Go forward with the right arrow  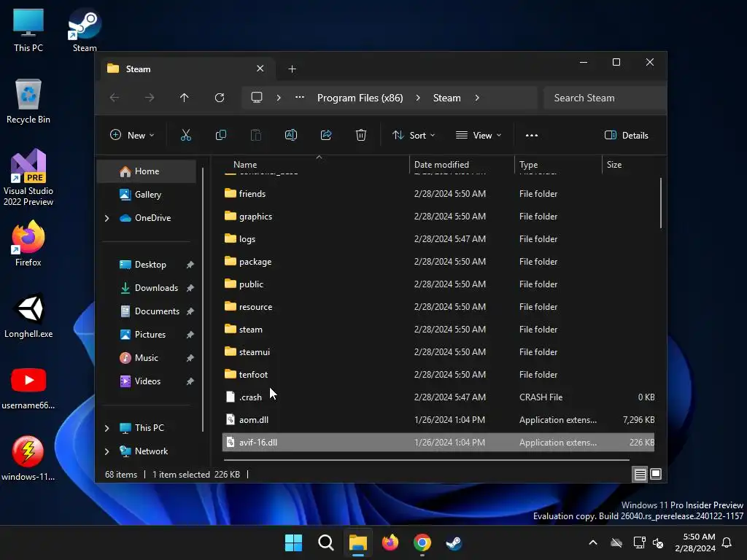tap(150, 98)
